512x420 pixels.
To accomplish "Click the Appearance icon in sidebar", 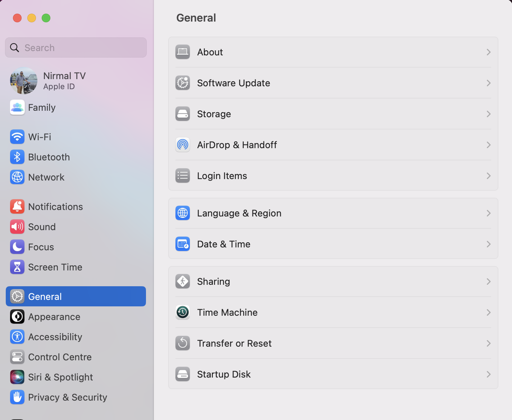I will pos(17,317).
